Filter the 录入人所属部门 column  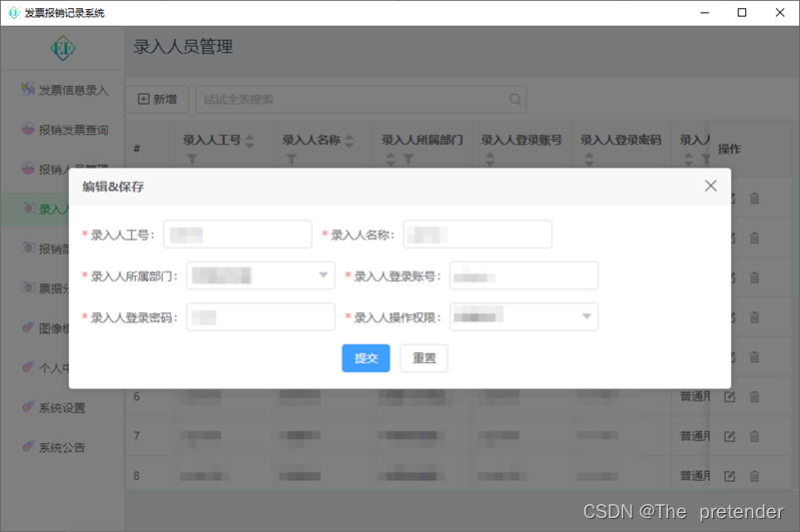(408, 159)
